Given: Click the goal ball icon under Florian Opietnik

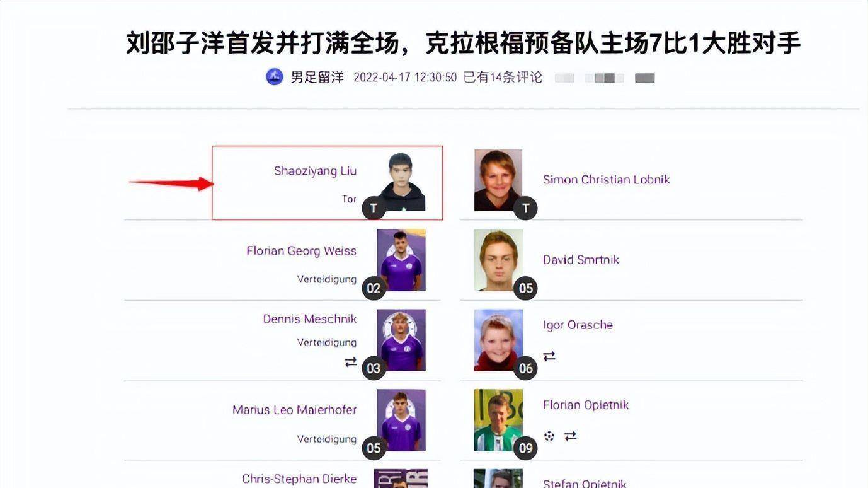Looking at the screenshot, I should [x=549, y=436].
